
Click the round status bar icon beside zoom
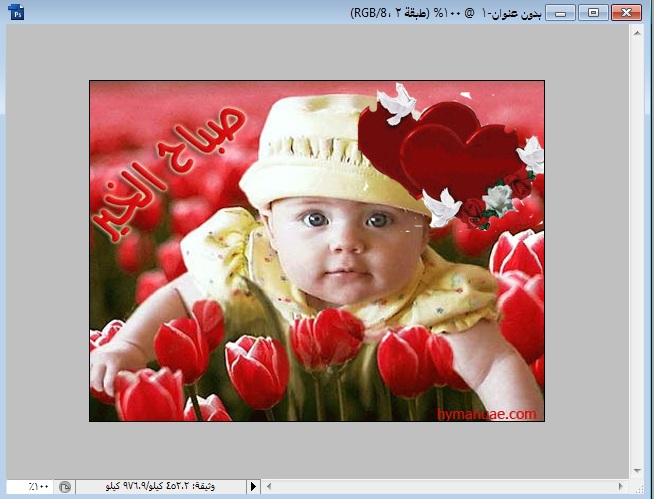tap(65, 486)
